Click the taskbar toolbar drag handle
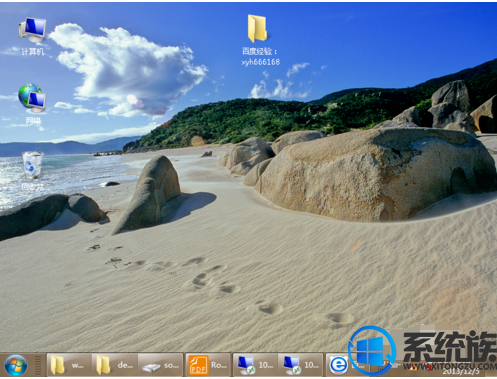Image resolution: width=497 pixels, height=379 pixels. click(38, 365)
